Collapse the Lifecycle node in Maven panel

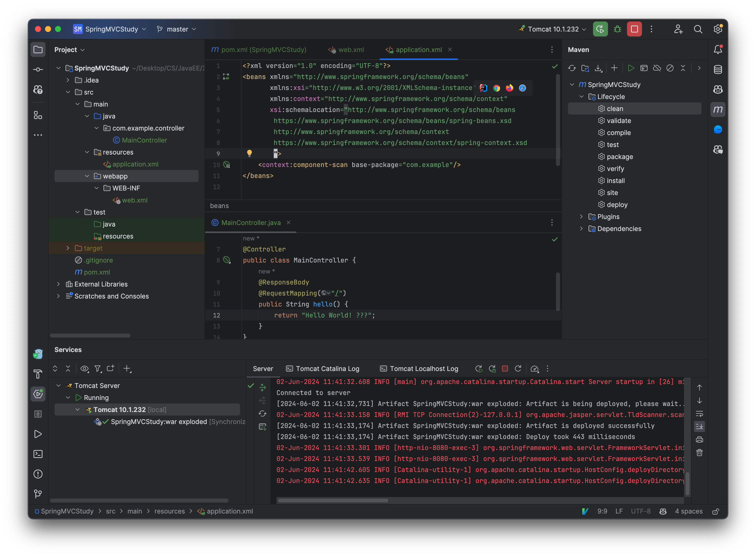(581, 96)
